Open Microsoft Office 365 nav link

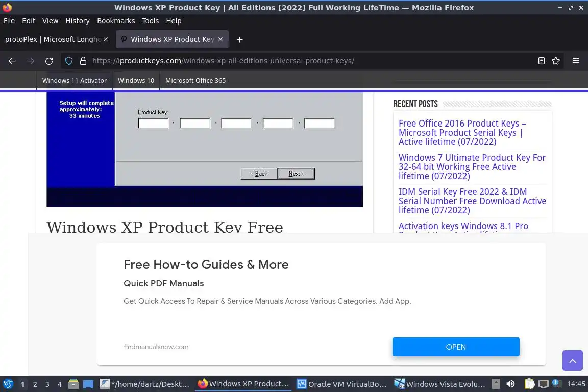click(195, 80)
